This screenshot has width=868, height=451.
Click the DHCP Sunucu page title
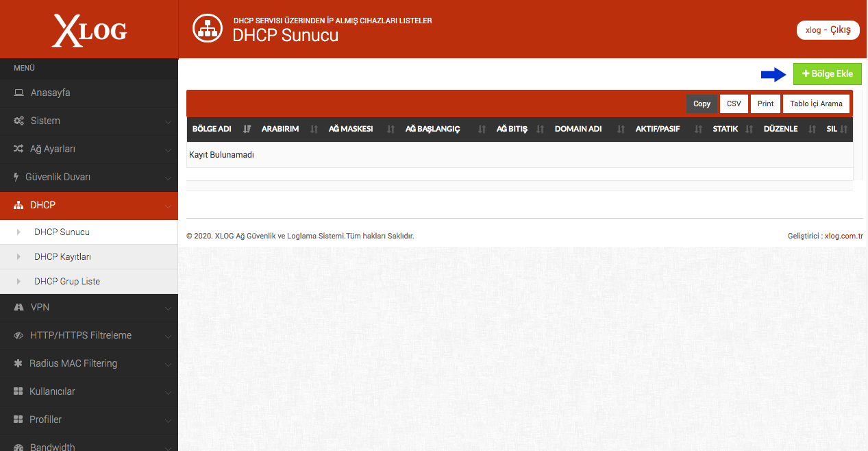tap(286, 35)
